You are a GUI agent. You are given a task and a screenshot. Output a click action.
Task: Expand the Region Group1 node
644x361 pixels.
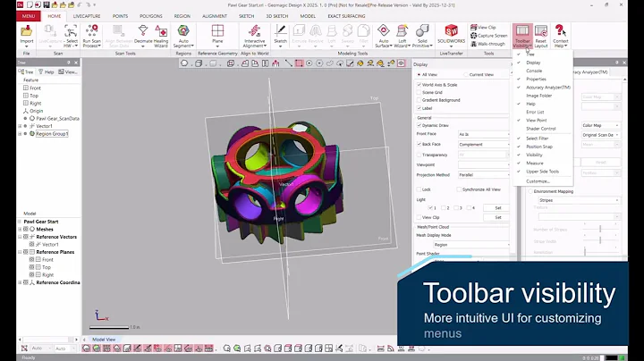coord(20,134)
